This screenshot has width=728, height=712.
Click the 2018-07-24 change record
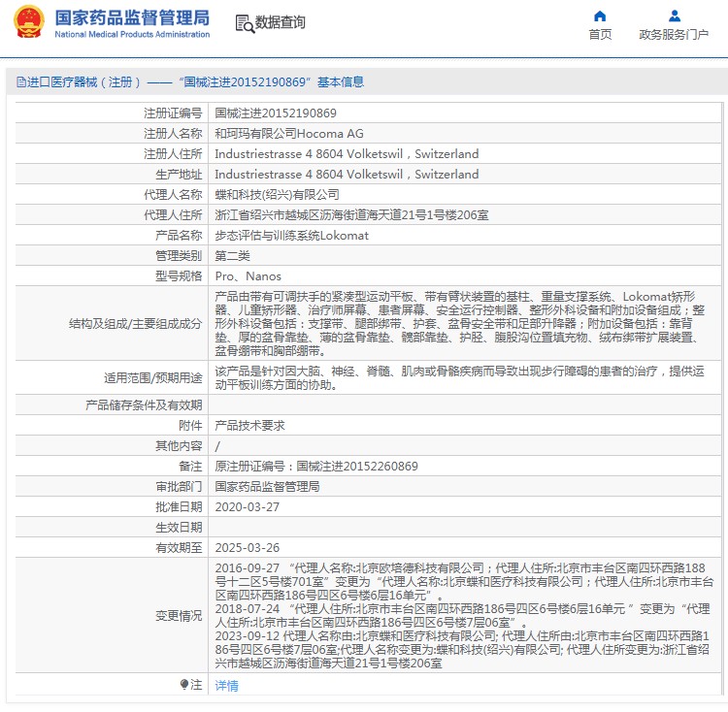point(462,616)
